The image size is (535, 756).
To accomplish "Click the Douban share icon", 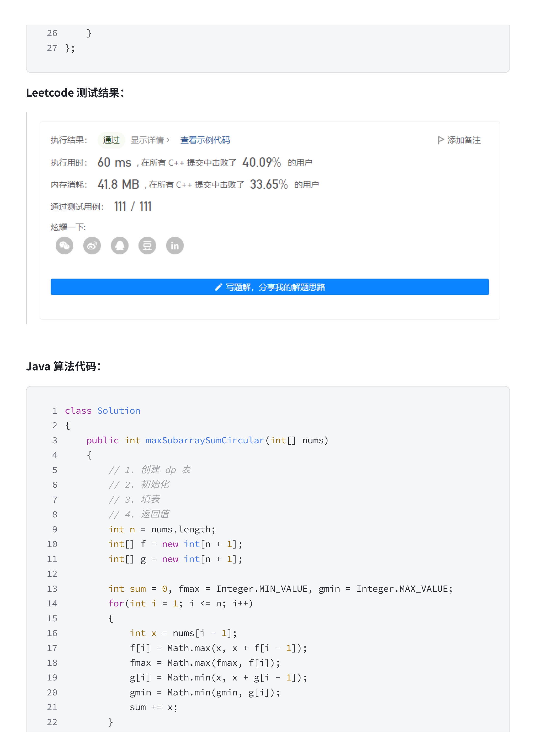I will 147,246.
